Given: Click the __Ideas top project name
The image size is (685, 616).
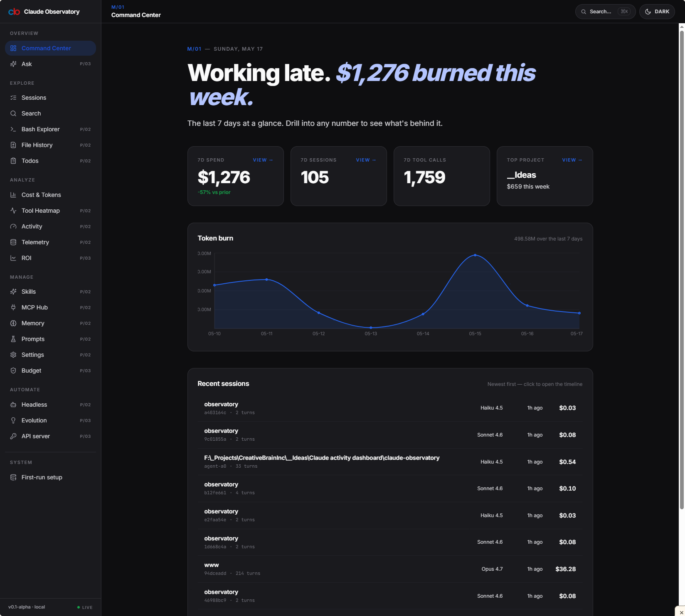Looking at the screenshot, I should 521,175.
